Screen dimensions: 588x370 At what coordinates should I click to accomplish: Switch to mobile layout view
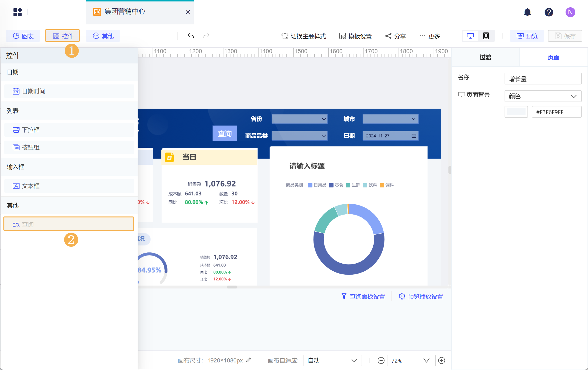(x=486, y=36)
